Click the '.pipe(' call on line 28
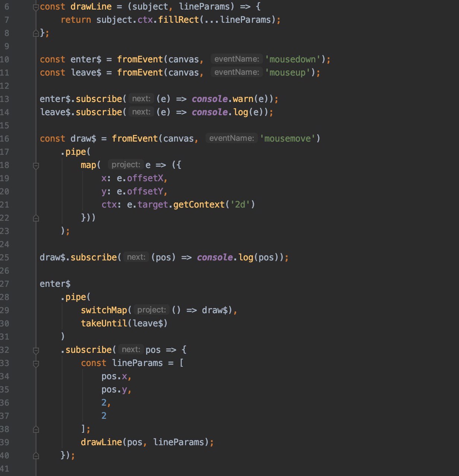 pyautogui.click(x=76, y=297)
